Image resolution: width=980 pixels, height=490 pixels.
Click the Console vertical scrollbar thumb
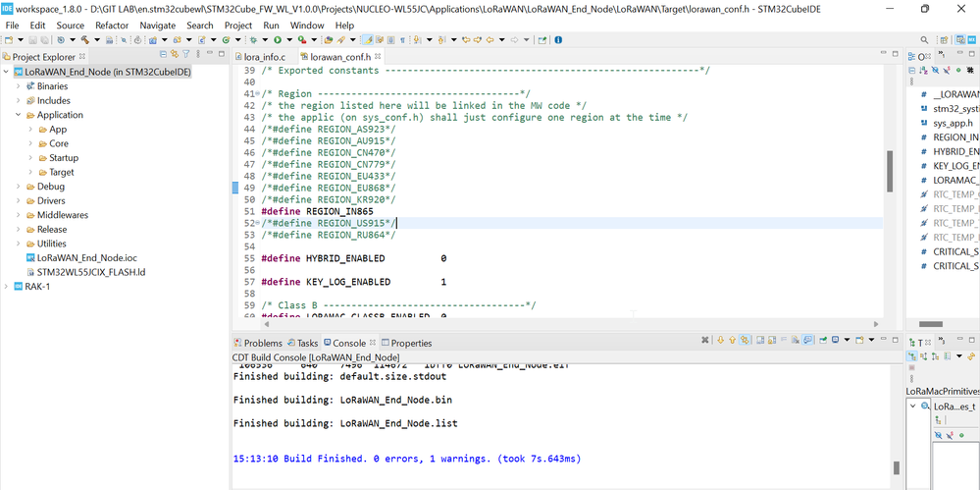coord(897,467)
